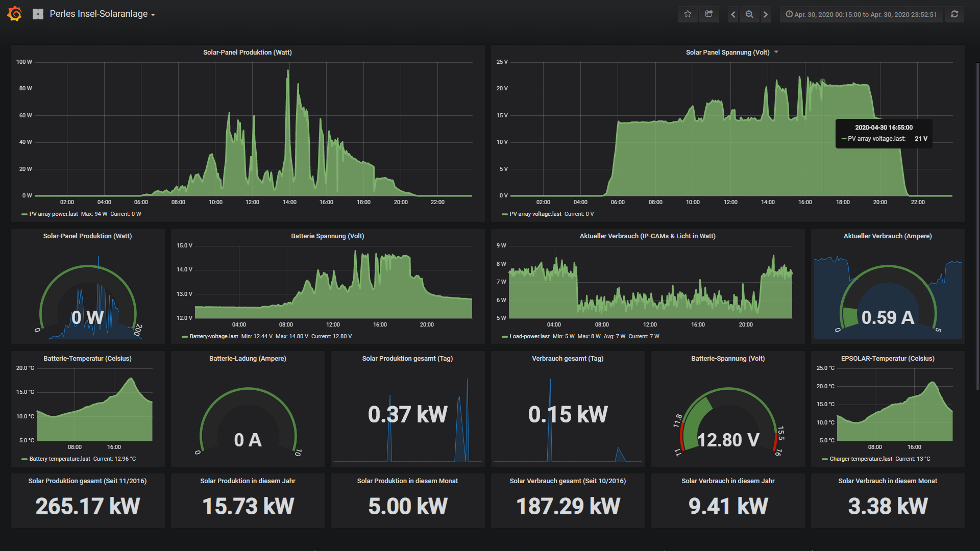Open the Perles Insel-Solaranlage dashboard dropdown
The width and height of the screenshot is (980, 551).
pyautogui.click(x=102, y=14)
